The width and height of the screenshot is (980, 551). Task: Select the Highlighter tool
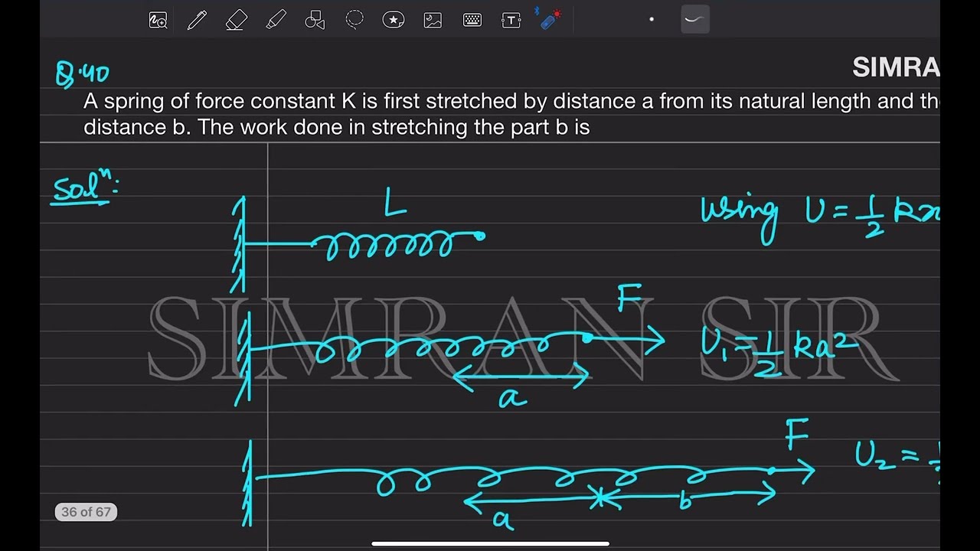276,21
